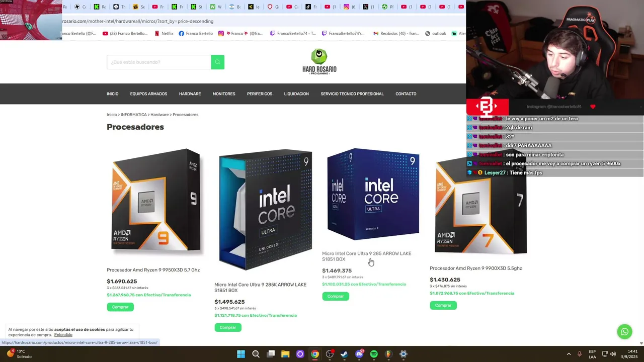Open the WhatsApp chat floating icon
The width and height of the screenshot is (644, 362).
click(x=624, y=332)
